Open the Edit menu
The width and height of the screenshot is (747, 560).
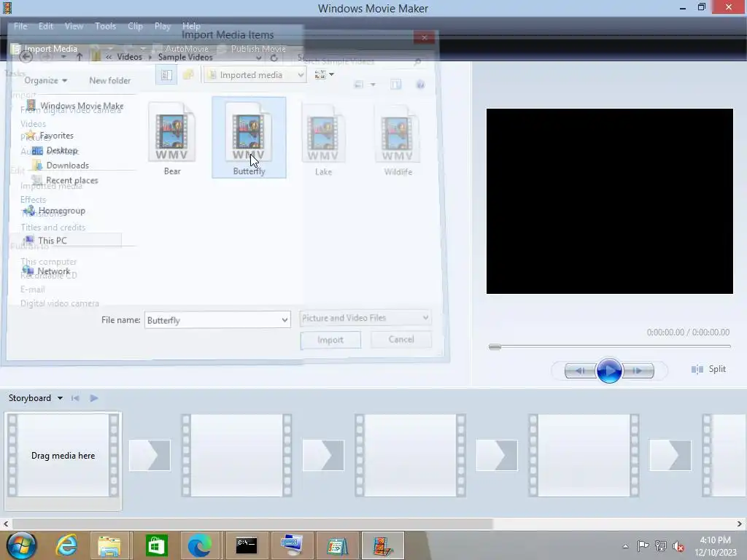pyautogui.click(x=46, y=26)
